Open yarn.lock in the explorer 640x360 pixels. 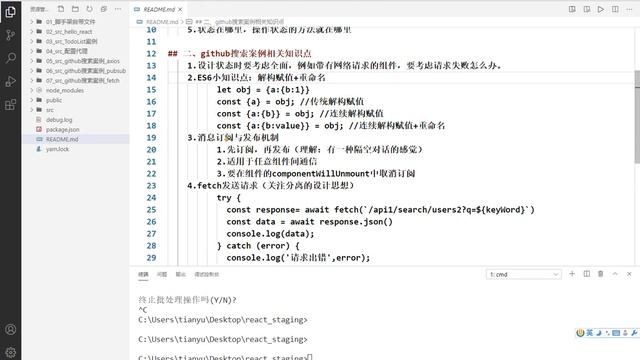pyautogui.click(x=76, y=149)
